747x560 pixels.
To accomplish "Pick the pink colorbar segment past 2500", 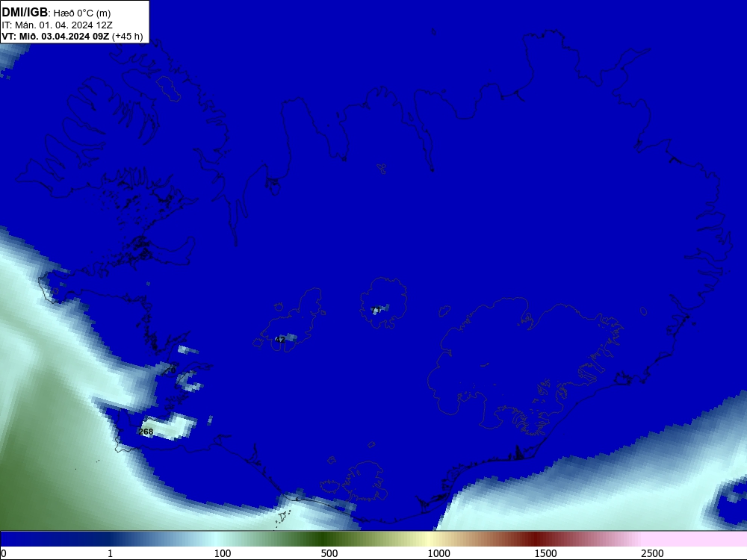I will coord(695,539).
